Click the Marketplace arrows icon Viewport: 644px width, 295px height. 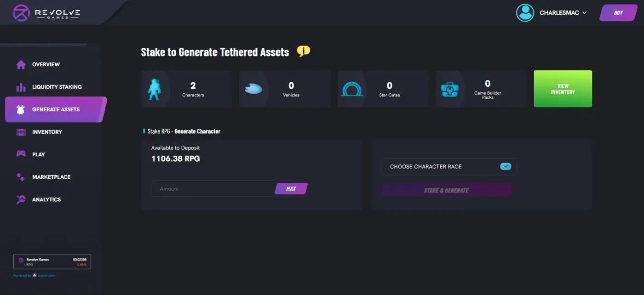click(x=21, y=177)
